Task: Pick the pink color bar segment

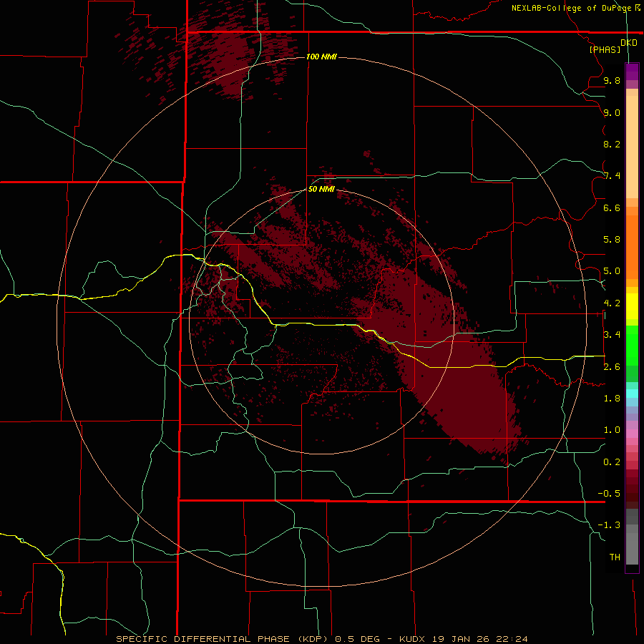Action: tap(632, 434)
